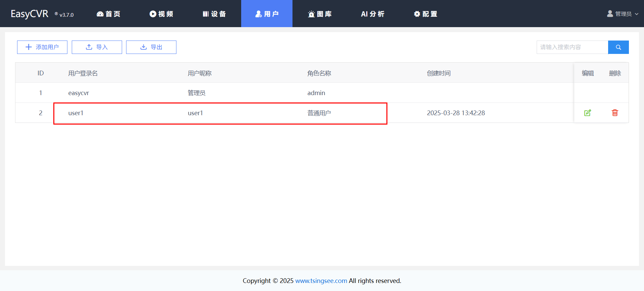Screen dimensions: 644x291
Task: Click the 编辑 column header
Action: 588,73
